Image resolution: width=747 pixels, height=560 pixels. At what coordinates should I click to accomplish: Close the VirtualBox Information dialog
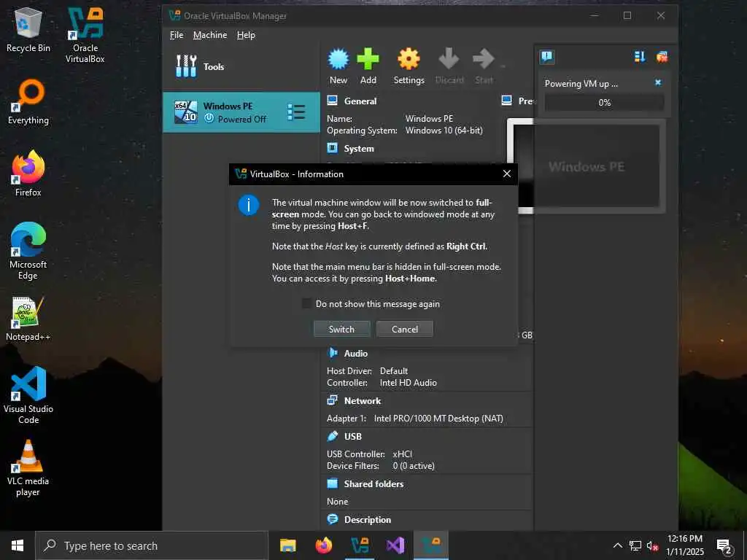(507, 174)
